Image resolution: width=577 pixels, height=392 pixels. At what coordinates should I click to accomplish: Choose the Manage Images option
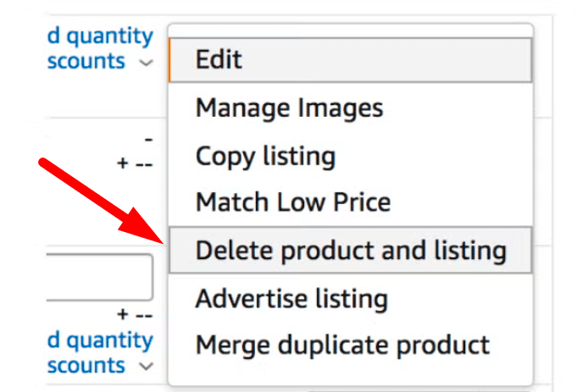pyautogui.click(x=350, y=108)
